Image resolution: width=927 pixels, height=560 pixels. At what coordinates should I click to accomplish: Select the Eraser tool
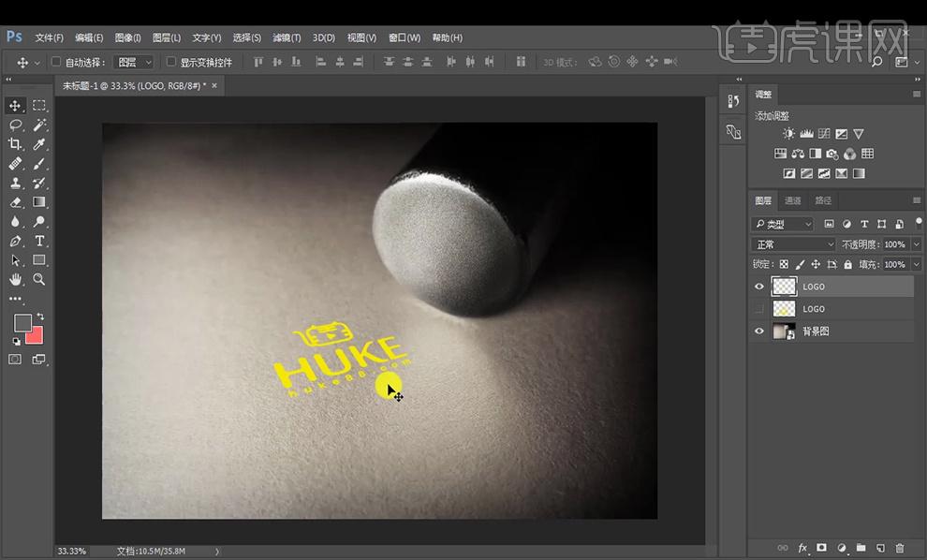point(15,202)
